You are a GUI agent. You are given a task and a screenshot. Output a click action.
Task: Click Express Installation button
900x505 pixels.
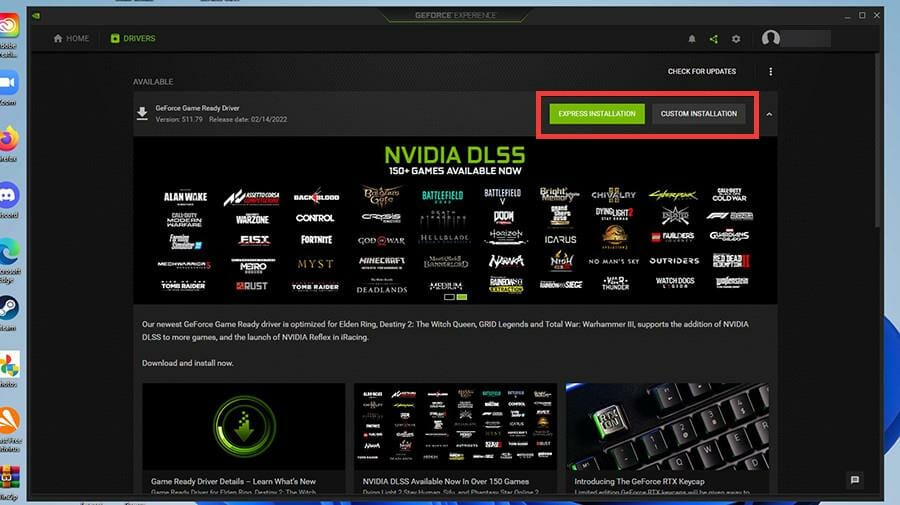[597, 114]
